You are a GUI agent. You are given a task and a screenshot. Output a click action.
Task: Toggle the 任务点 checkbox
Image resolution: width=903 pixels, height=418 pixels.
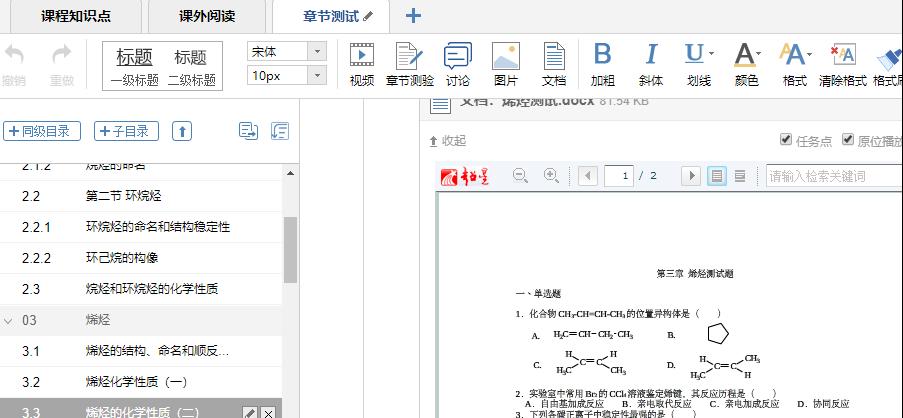point(786,140)
